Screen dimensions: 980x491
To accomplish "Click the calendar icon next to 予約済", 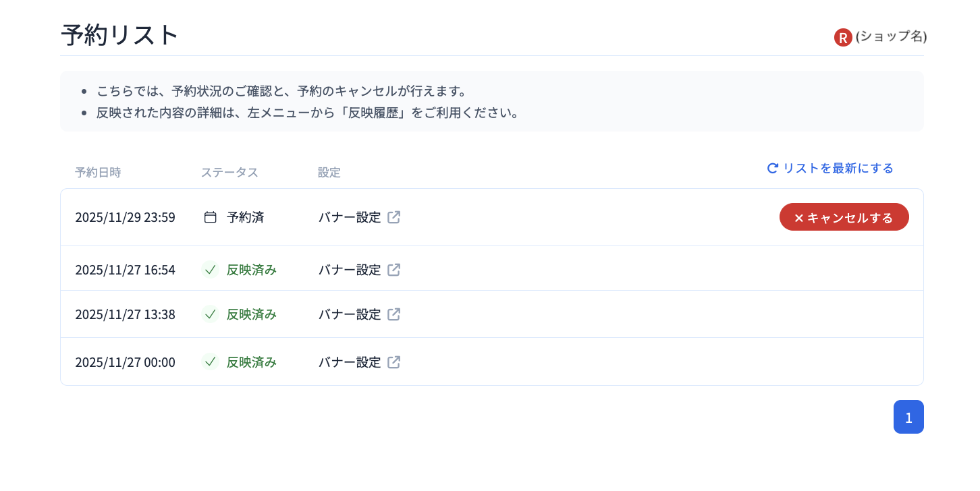I will [211, 217].
